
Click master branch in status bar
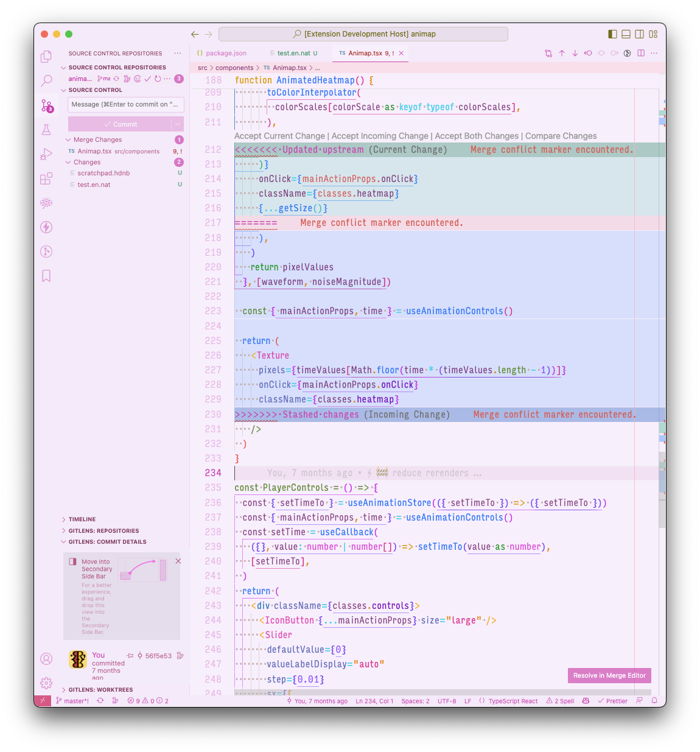point(72,701)
